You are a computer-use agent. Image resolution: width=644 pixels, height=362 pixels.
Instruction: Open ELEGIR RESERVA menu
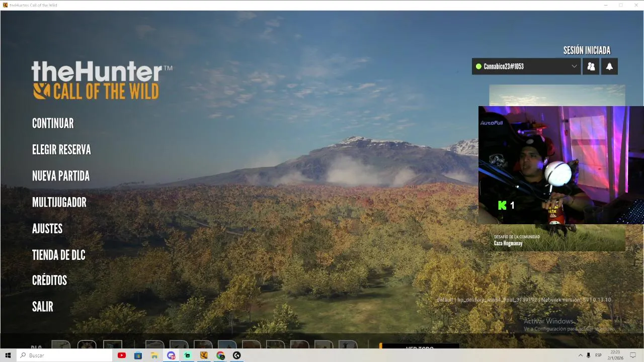pyautogui.click(x=61, y=150)
